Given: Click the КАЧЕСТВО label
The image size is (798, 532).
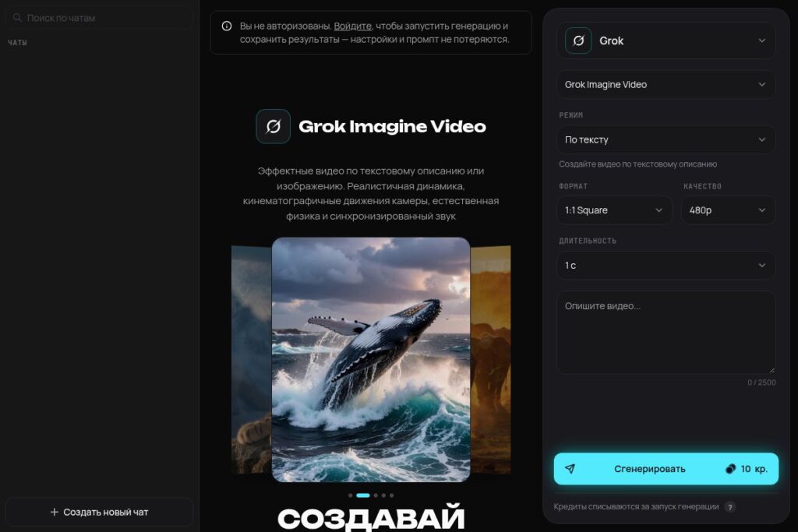Looking at the screenshot, I should [x=702, y=187].
